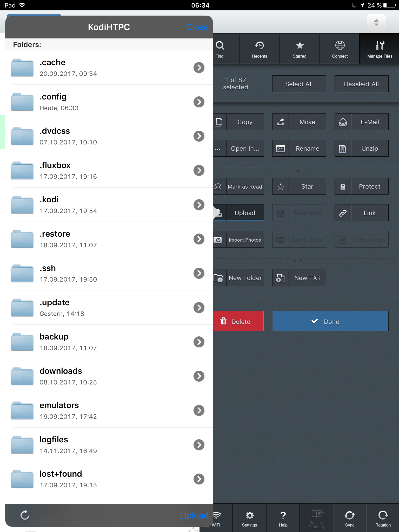Expand the logfiles folder chevron
The width and height of the screenshot is (399, 532).
pyautogui.click(x=199, y=445)
